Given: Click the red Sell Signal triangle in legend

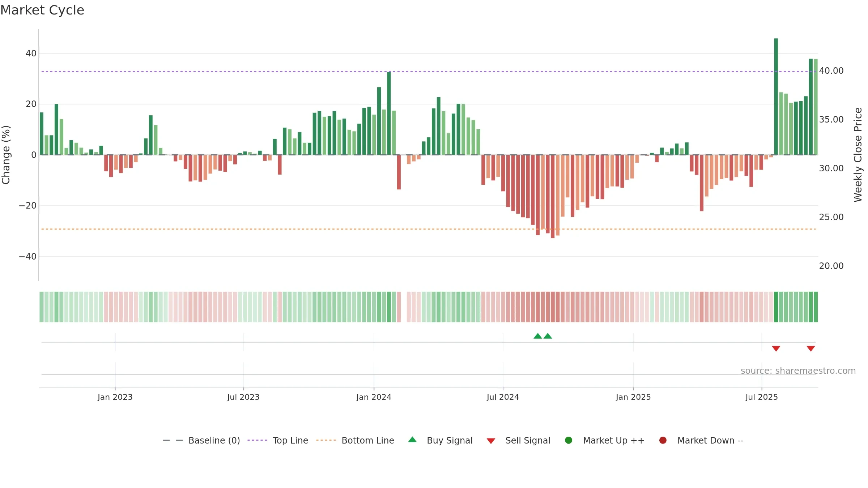Looking at the screenshot, I should pos(491,441).
